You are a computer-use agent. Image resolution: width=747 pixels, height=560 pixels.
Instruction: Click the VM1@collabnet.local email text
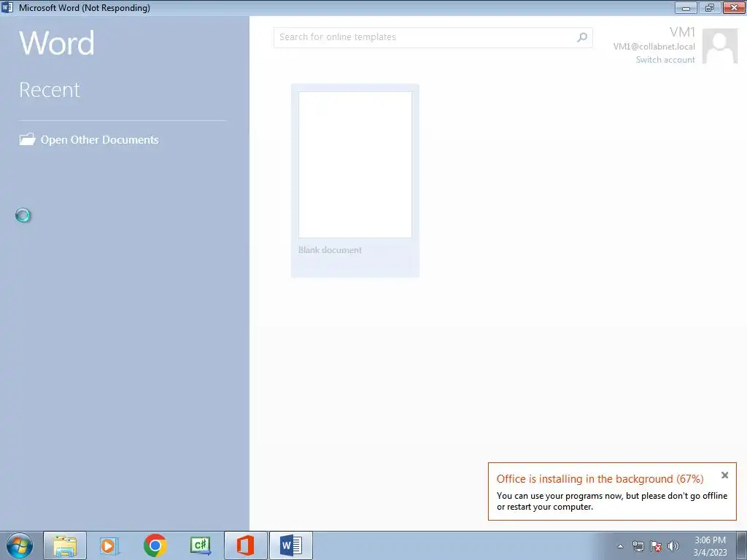654,46
